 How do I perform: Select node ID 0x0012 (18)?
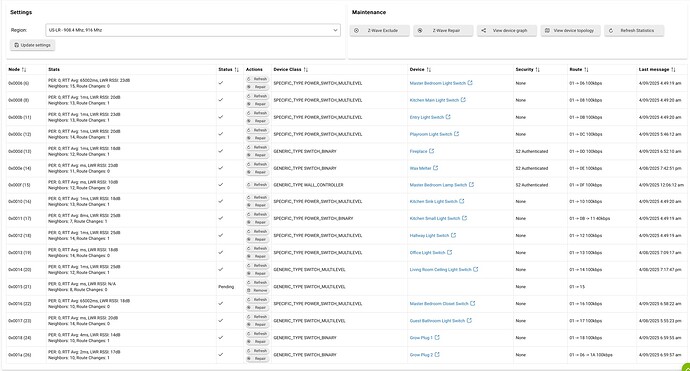pyautogui.click(x=20, y=236)
